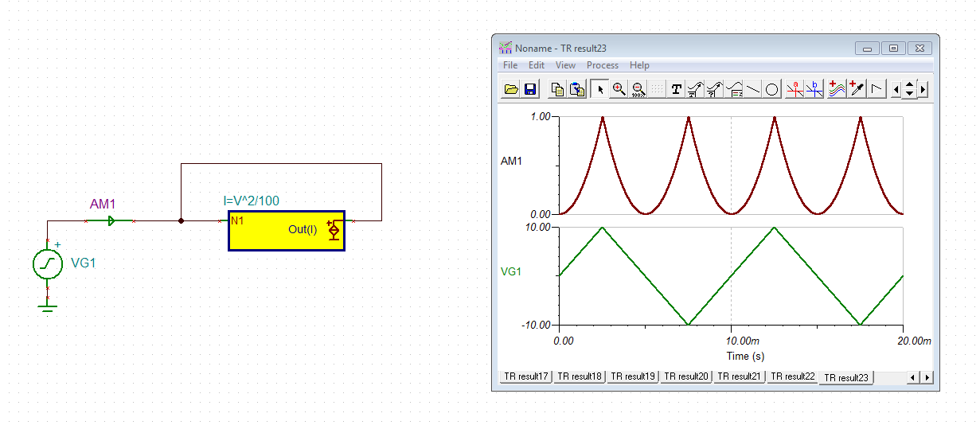Open the Process menu
Image resolution: width=980 pixels, height=425 pixels.
point(603,65)
